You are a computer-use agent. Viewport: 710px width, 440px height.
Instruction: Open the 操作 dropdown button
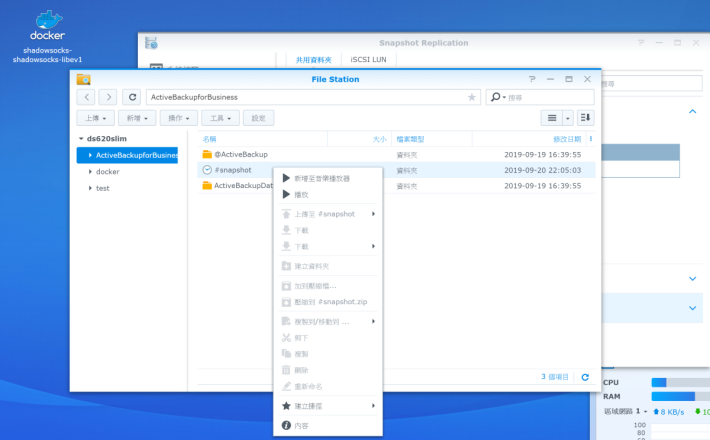178,118
